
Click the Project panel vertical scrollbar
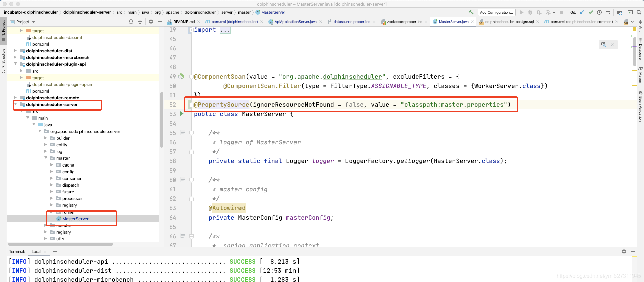(161, 120)
